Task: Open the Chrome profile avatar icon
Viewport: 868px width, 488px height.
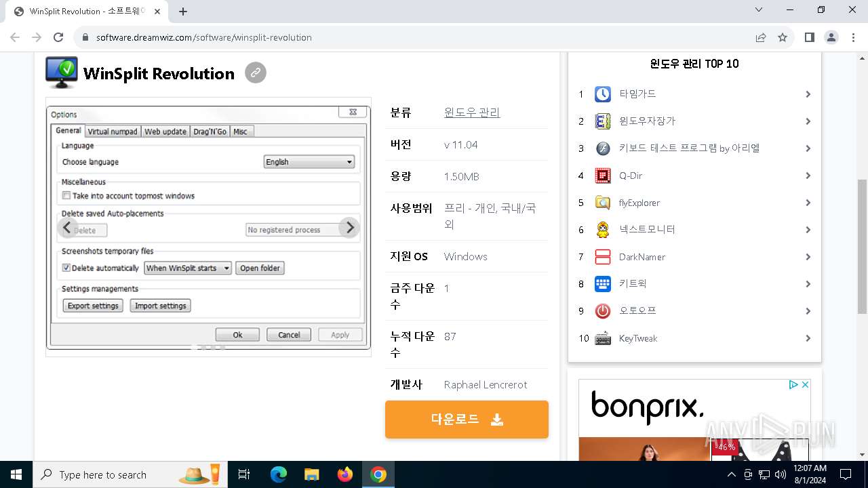Action: tap(831, 37)
